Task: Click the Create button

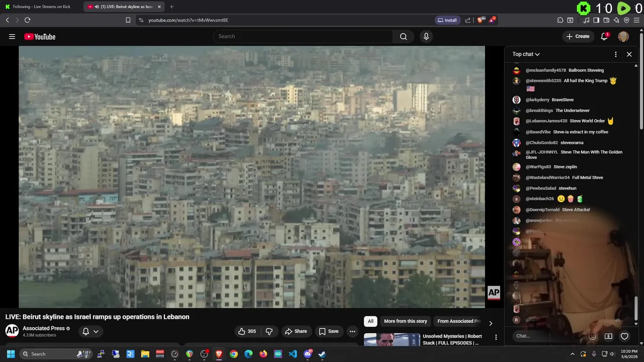Action: [578, 36]
